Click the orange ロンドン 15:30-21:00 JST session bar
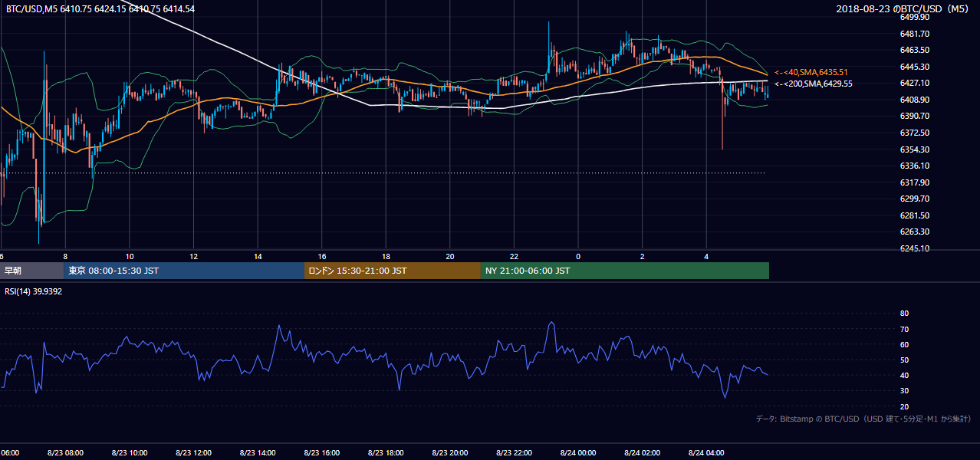The width and height of the screenshot is (980, 460). click(393, 271)
